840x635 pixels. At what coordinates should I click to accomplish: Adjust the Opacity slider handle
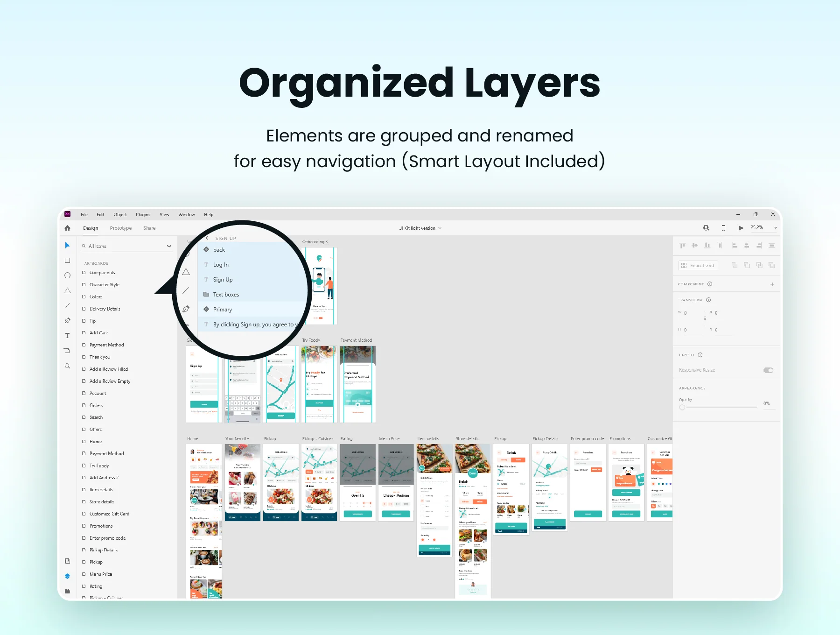pos(682,407)
